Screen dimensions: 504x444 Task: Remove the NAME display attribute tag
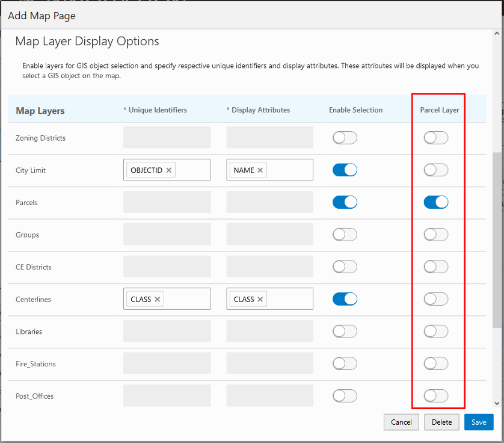click(260, 170)
